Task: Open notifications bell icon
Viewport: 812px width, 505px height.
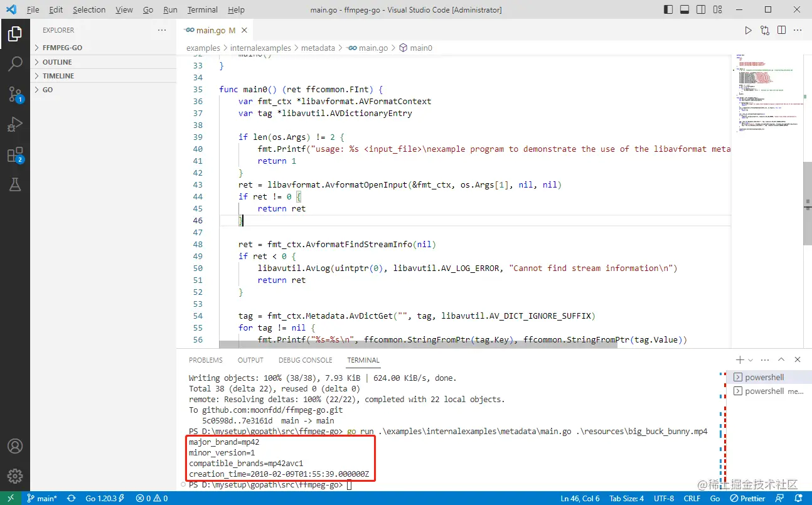Action: pyautogui.click(x=798, y=498)
